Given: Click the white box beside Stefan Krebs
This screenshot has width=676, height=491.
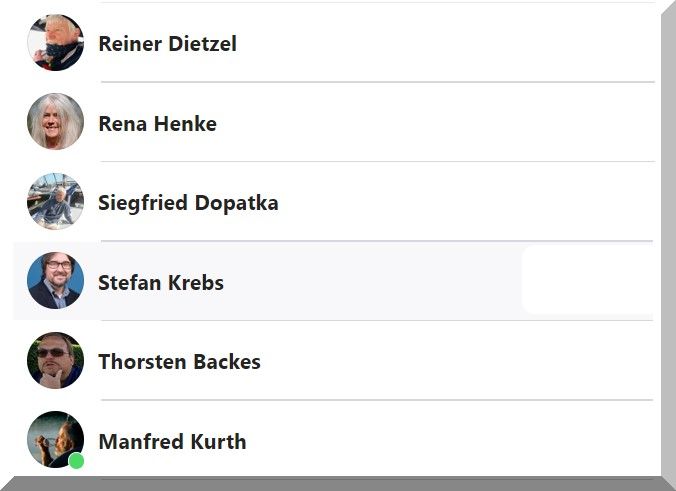Looking at the screenshot, I should point(587,281).
